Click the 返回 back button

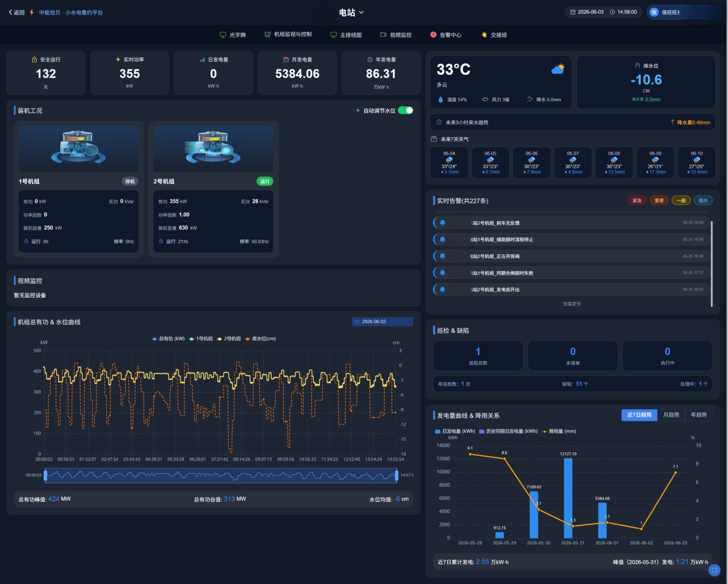tap(16, 12)
